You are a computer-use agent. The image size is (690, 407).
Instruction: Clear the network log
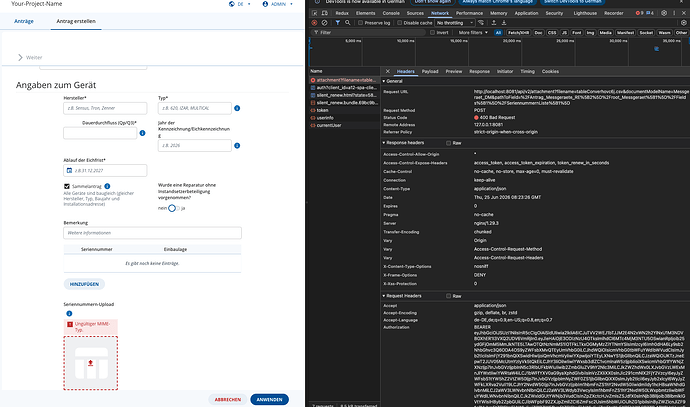click(324, 23)
